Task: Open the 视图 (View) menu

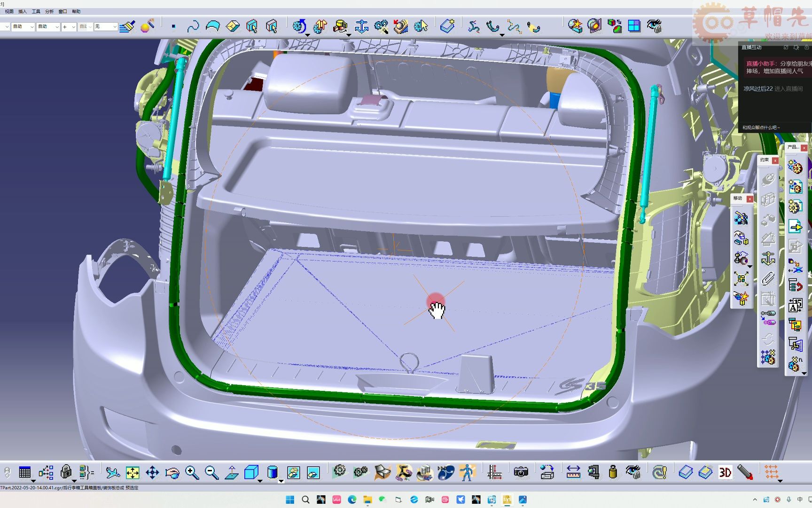Action: pos(9,11)
